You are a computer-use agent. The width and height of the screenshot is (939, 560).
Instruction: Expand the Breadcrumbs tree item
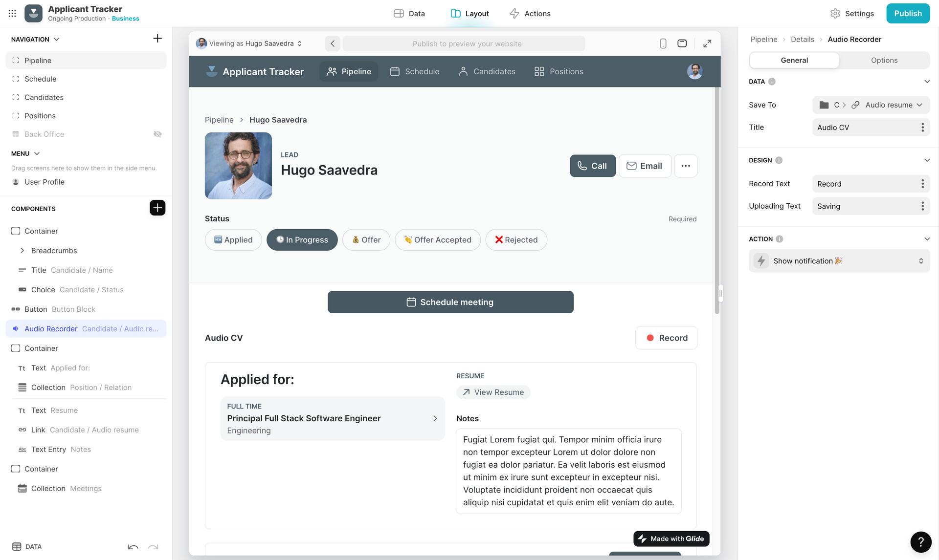[22, 251]
